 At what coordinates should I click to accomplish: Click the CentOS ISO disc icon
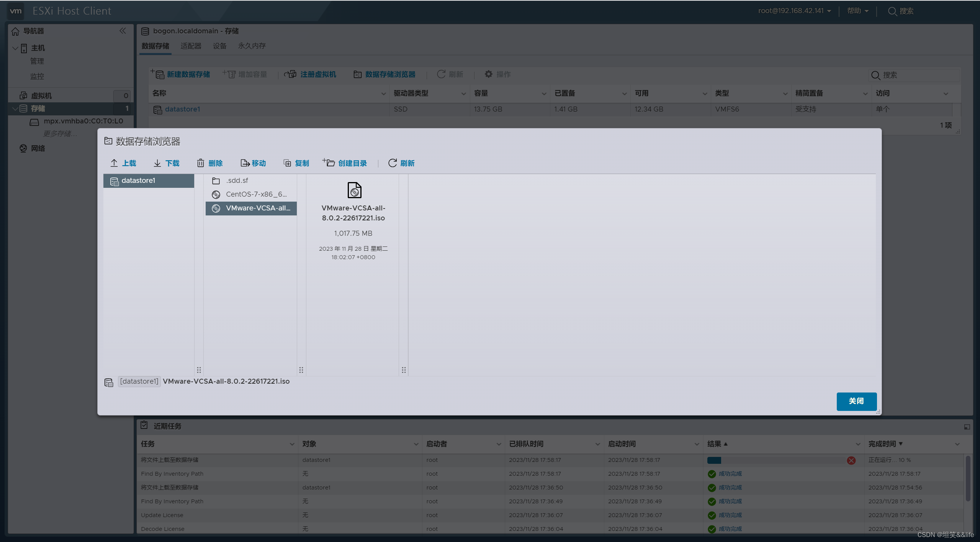coord(216,195)
